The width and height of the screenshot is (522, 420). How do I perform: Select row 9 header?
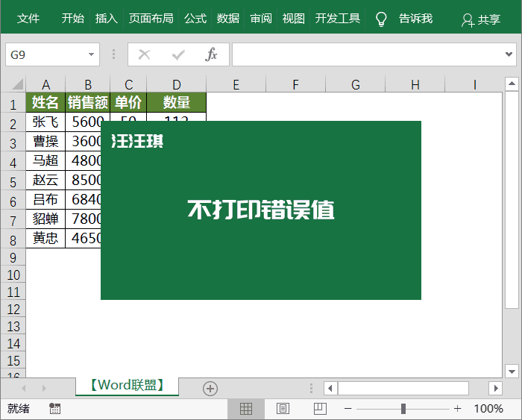[x=13, y=257]
